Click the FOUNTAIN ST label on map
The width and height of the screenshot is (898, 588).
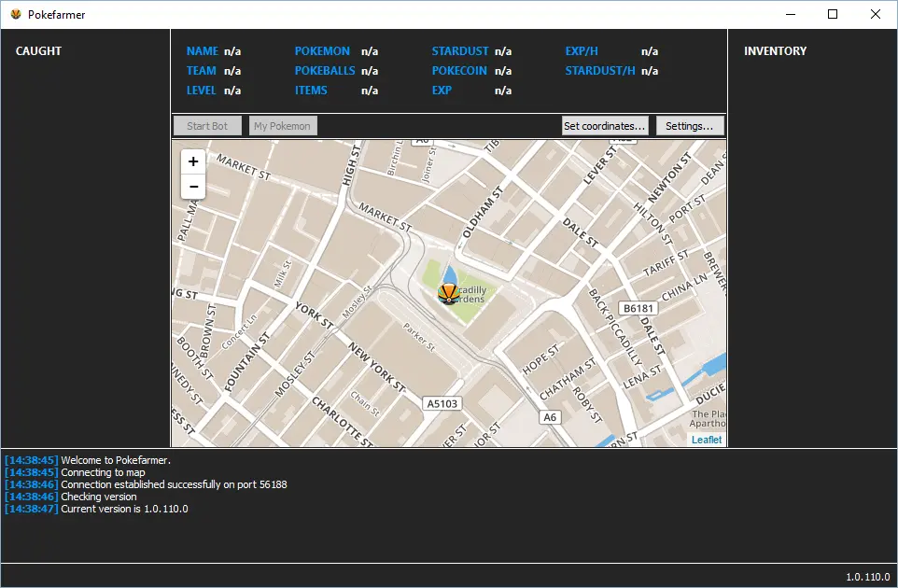click(246, 362)
